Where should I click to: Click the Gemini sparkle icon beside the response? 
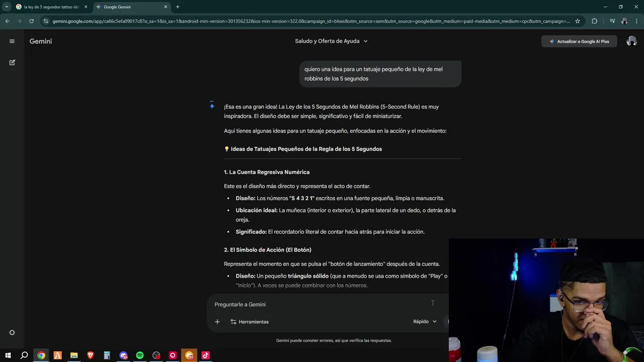pyautogui.click(x=212, y=106)
